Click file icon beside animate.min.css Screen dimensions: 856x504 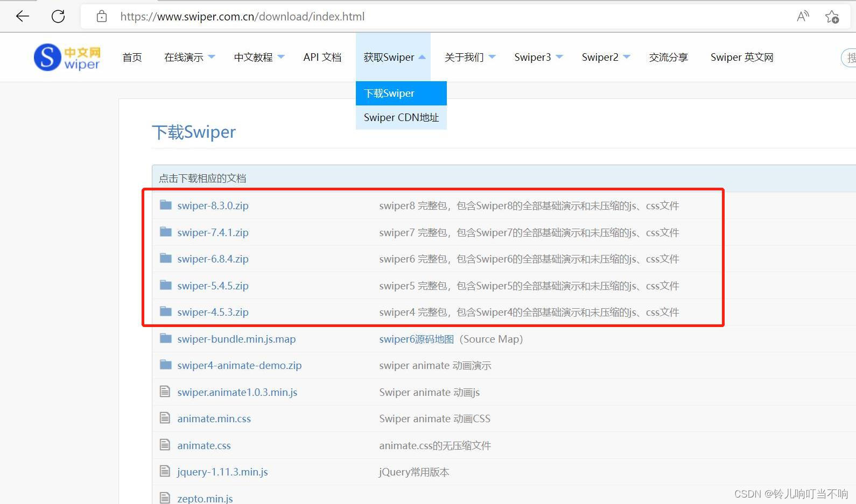[x=165, y=418]
